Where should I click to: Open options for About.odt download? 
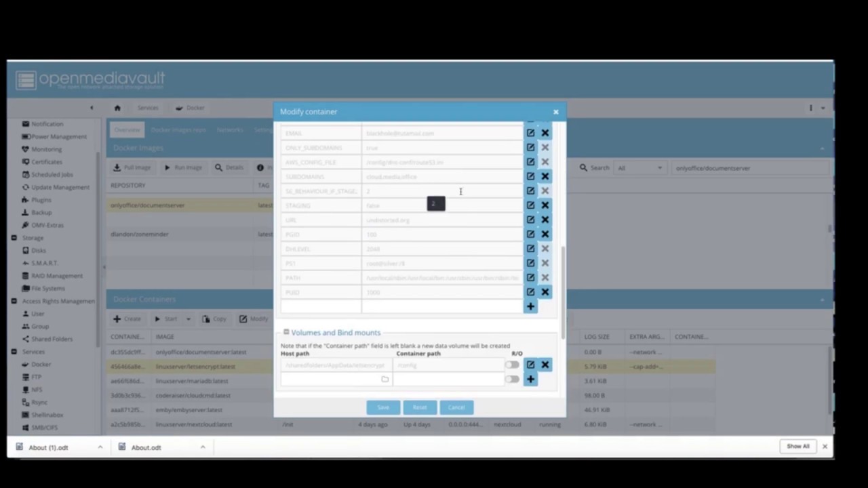point(202,447)
